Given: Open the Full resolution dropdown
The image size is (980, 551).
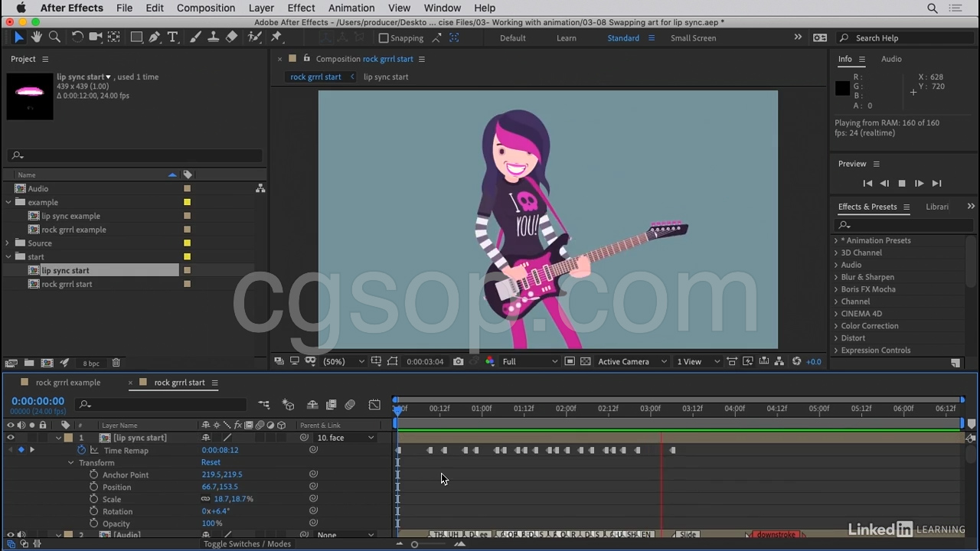Looking at the screenshot, I should pyautogui.click(x=530, y=362).
